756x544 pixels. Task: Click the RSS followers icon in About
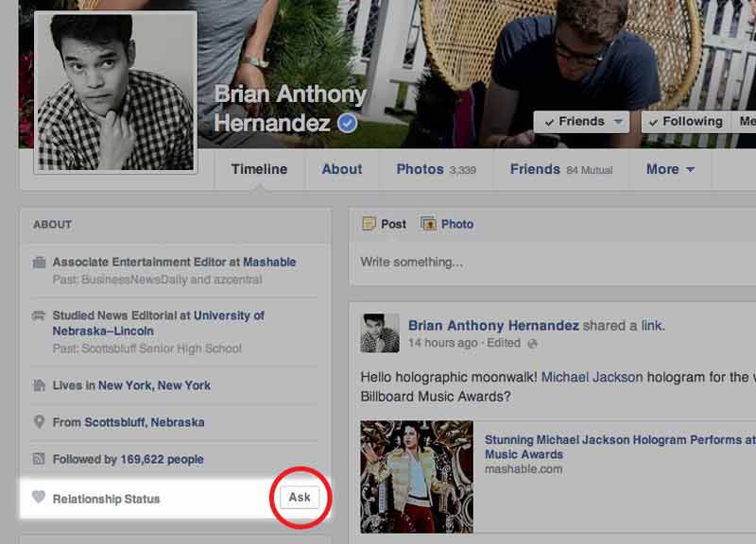[40, 459]
